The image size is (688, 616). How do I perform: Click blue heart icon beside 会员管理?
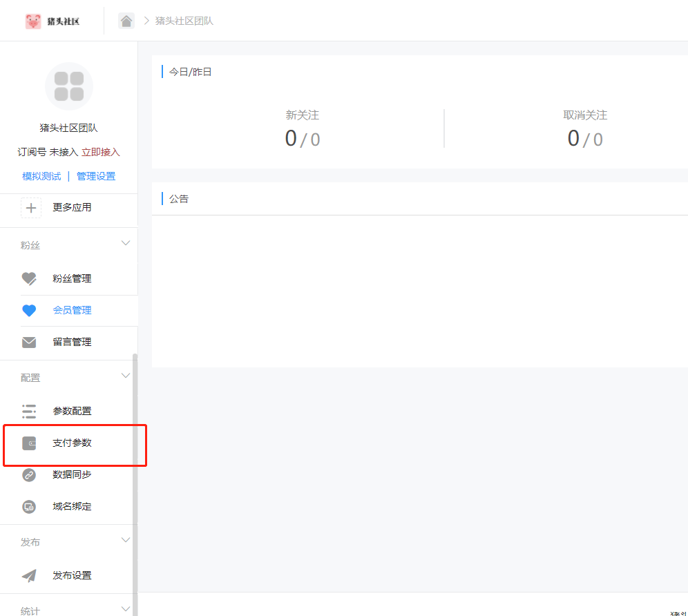pos(29,310)
